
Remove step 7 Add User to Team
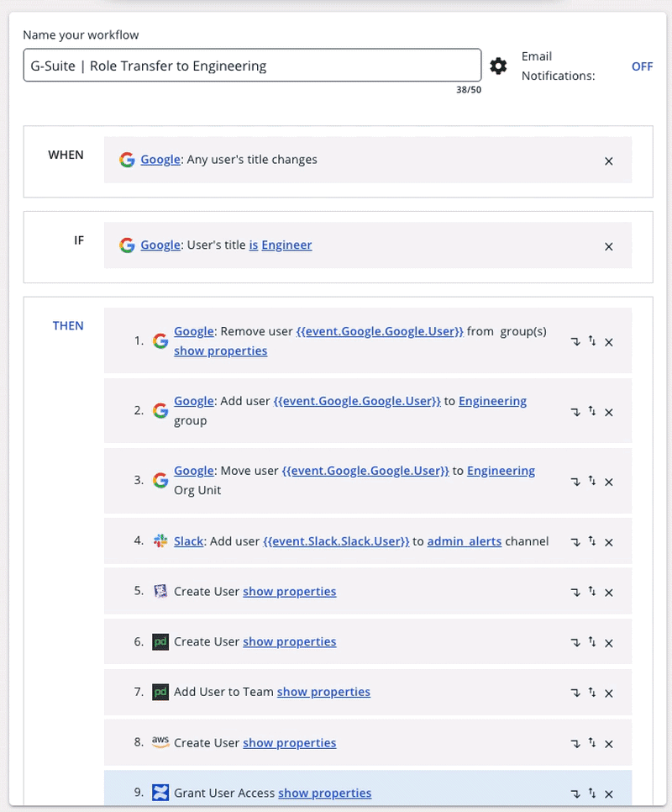pos(609,693)
